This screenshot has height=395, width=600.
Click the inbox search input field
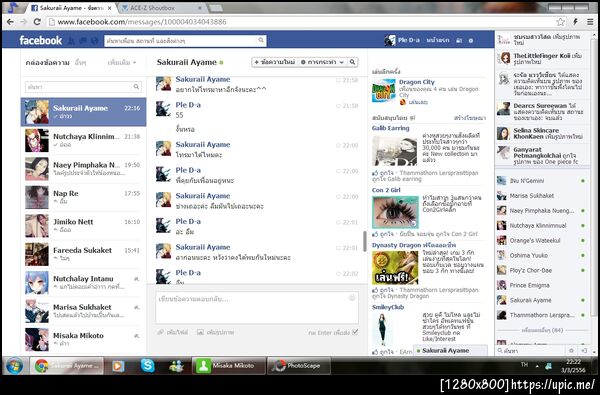[78, 87]
